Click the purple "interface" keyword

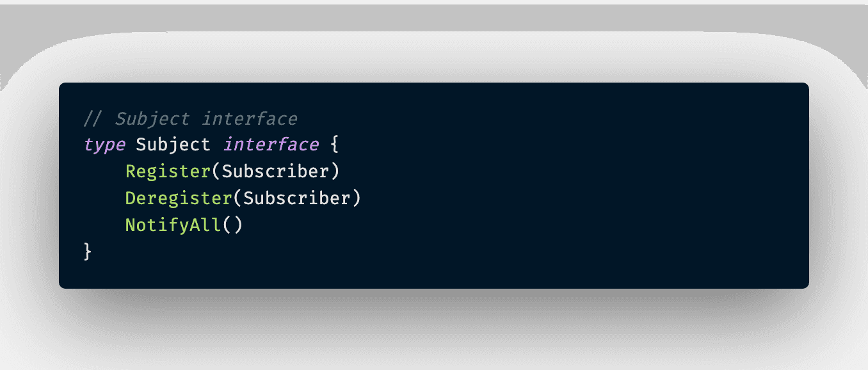pos(271,145)
